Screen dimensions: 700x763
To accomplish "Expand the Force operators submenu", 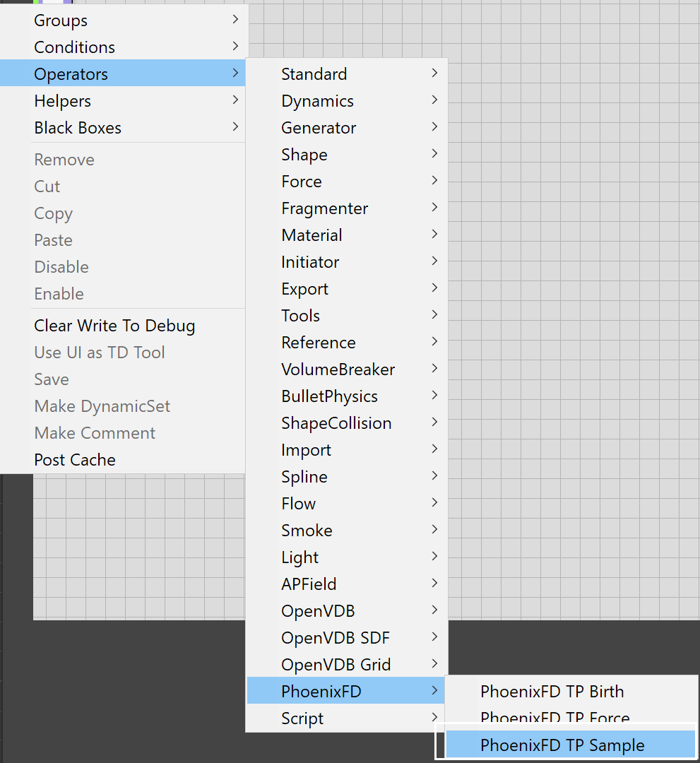I will 346,182.
